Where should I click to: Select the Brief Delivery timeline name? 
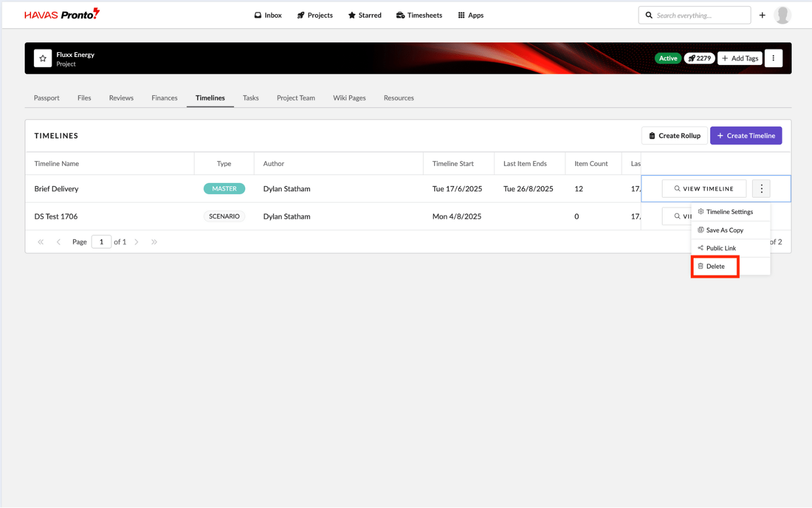56,189
